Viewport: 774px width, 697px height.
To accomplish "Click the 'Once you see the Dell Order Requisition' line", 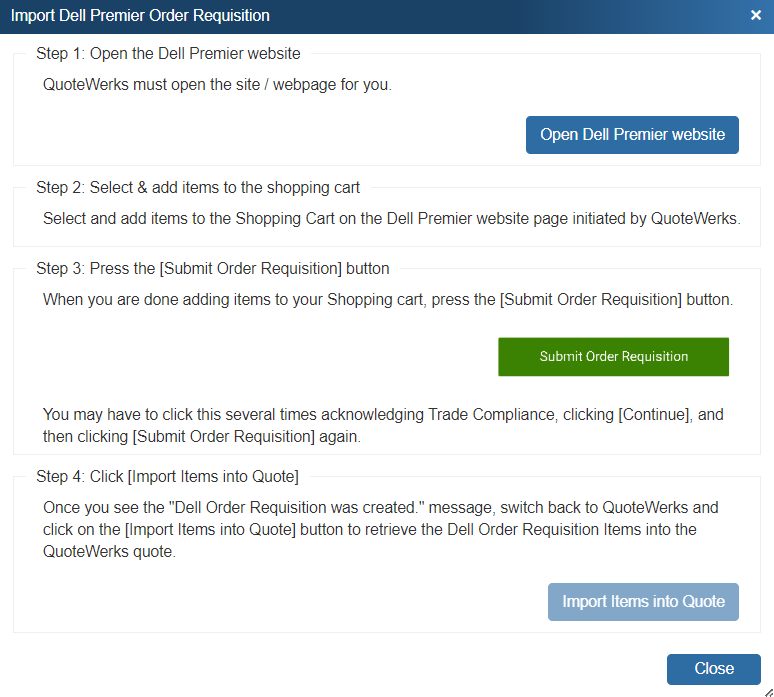I will (380, 508).
